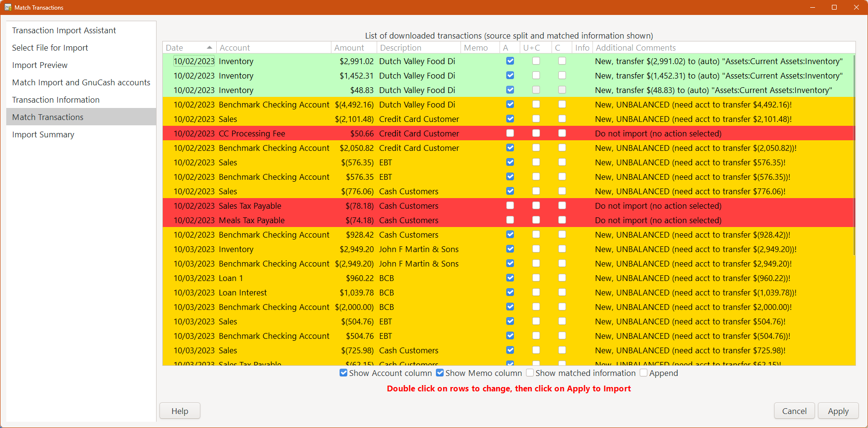Click the transaction list vertical scrollbar
Viewport: 868px width, 428px height.
854,154
